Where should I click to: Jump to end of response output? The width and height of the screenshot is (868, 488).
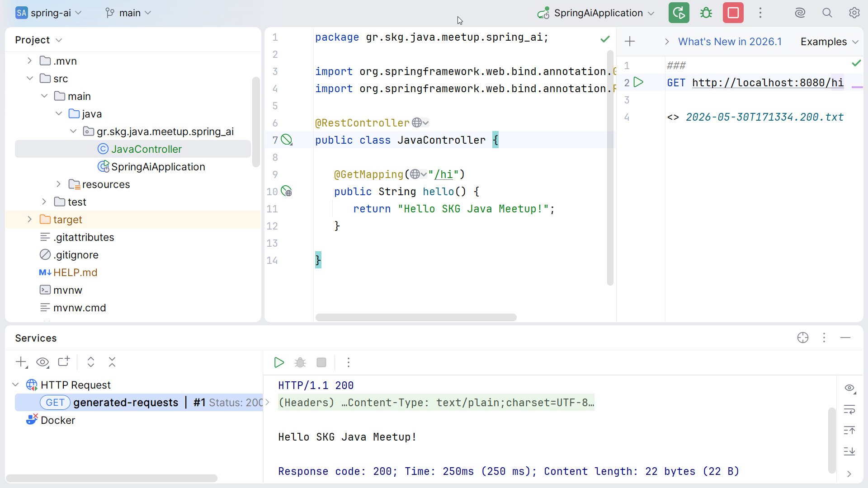click(x=849, y=451)
